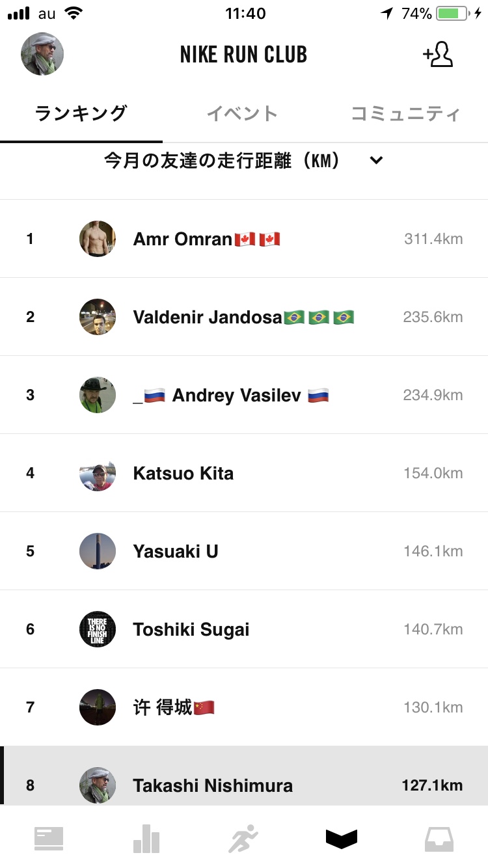This screenshot has height=868, width=488.
Task: Select the ランキング tab
Action: click(81, 114)
